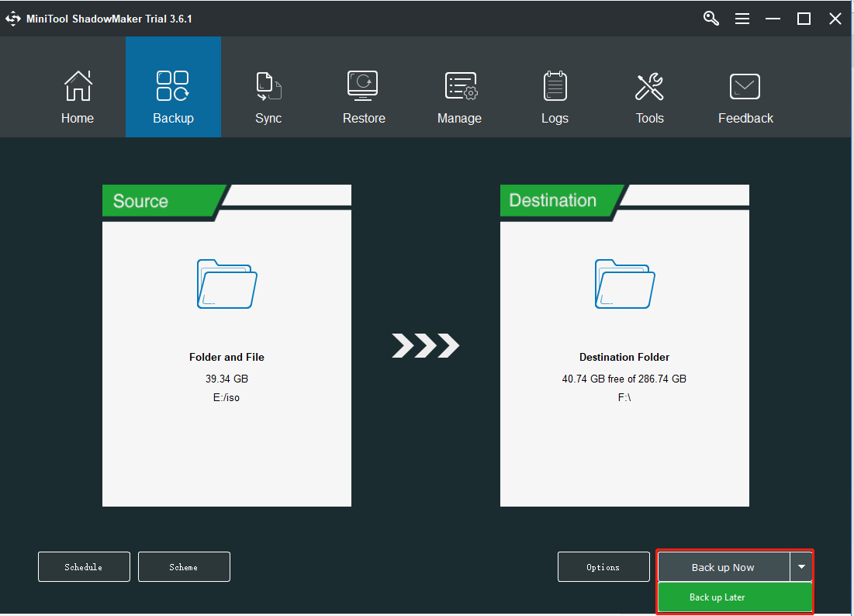Open the Home page icon
The width and height of the screenshot is (854, 616).
[78, 86]
